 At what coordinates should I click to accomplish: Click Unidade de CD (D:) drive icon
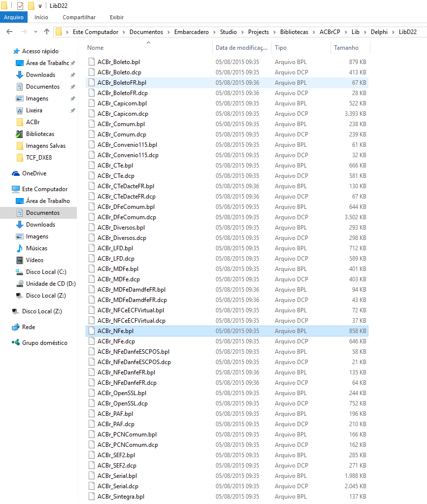coord(20,283)
